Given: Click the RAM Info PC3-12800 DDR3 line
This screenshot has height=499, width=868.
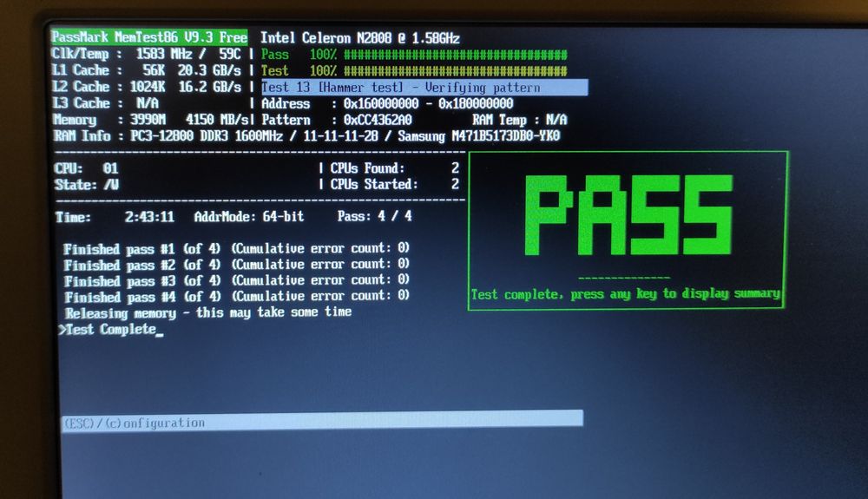Looking at the screenshot, I should click(306, 135).
